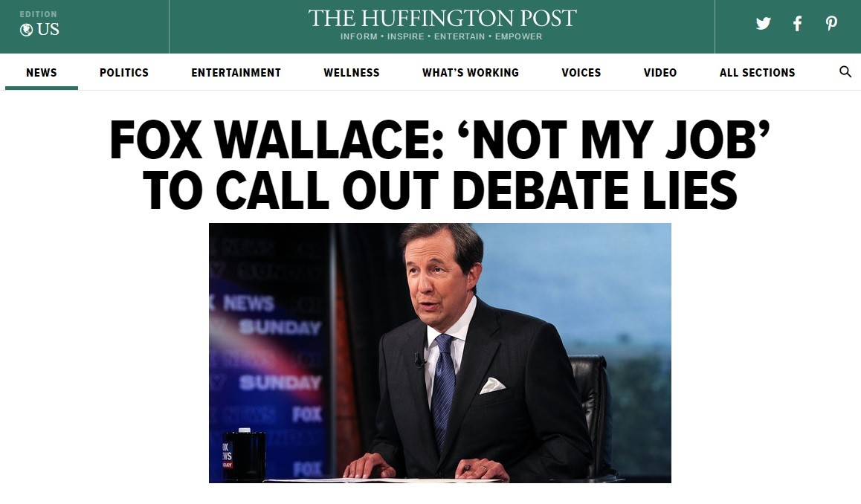Image resolution: width=861 pixels, height=504 pixels.
Task: Open the Facebook icon in header
Action: (797, 23)
